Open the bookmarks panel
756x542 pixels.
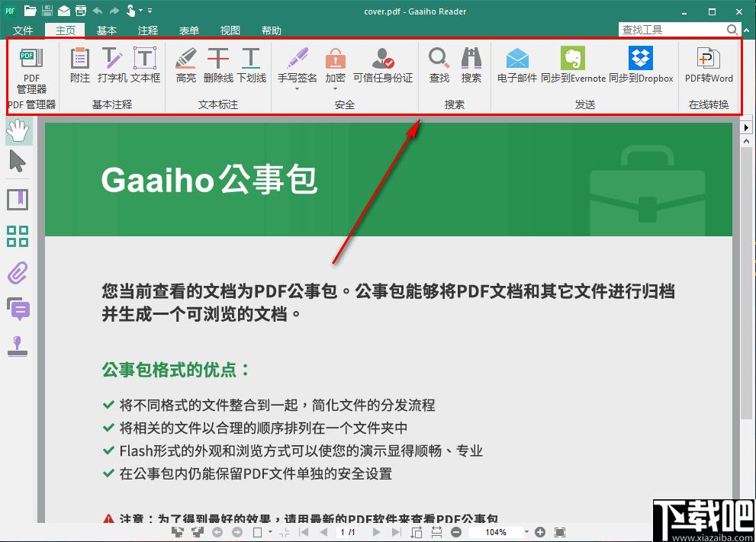(x=18, y=200)
